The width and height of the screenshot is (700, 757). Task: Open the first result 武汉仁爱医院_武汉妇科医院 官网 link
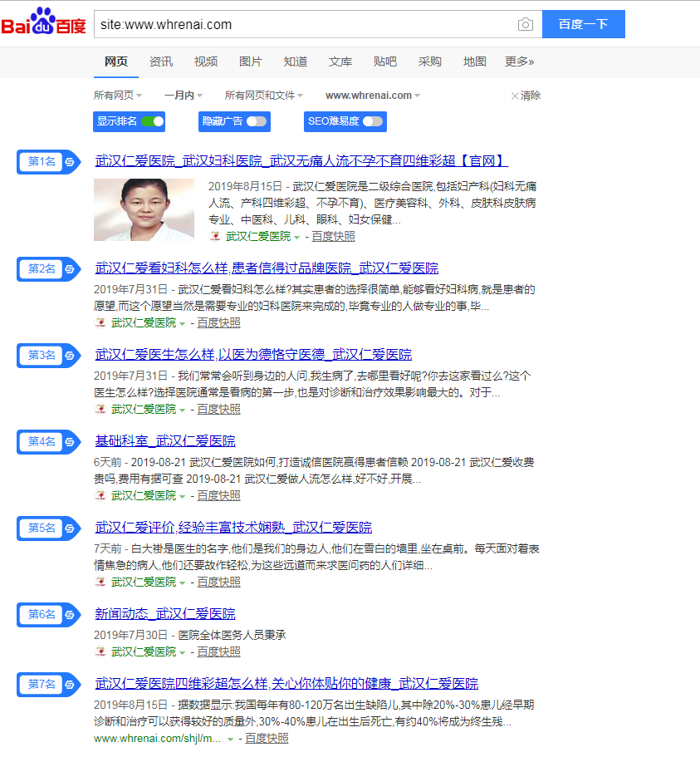click(301, 160)
